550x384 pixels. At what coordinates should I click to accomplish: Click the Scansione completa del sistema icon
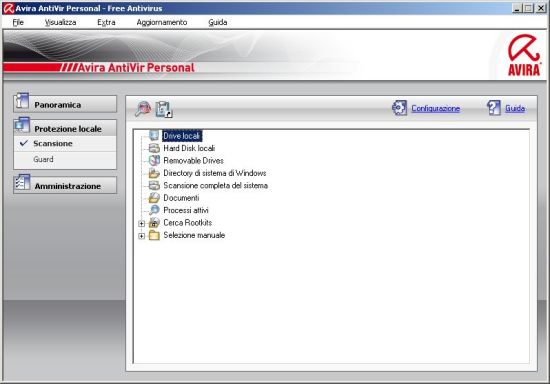154,185
